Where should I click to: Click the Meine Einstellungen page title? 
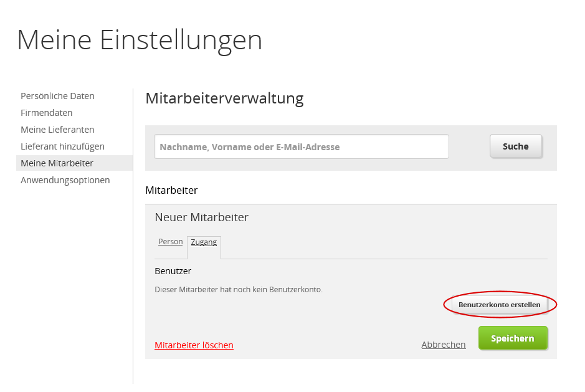(140, 40)
